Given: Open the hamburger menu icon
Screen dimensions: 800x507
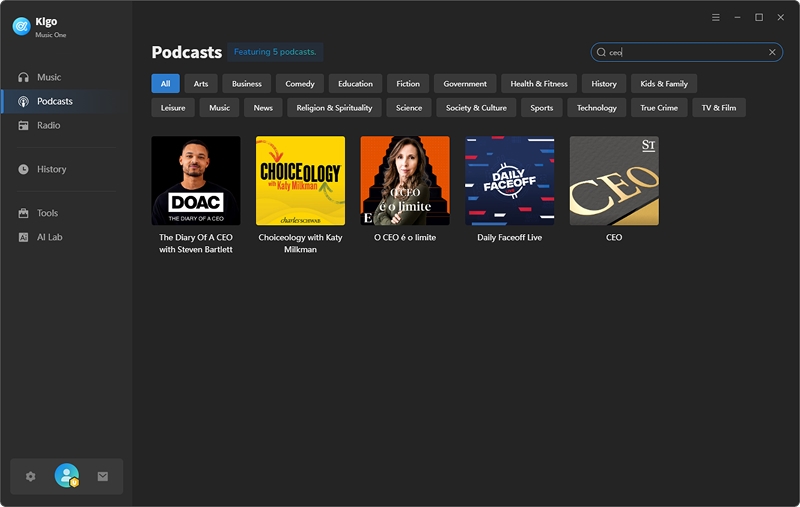Looking at the screenshot, I should (716, 17).
